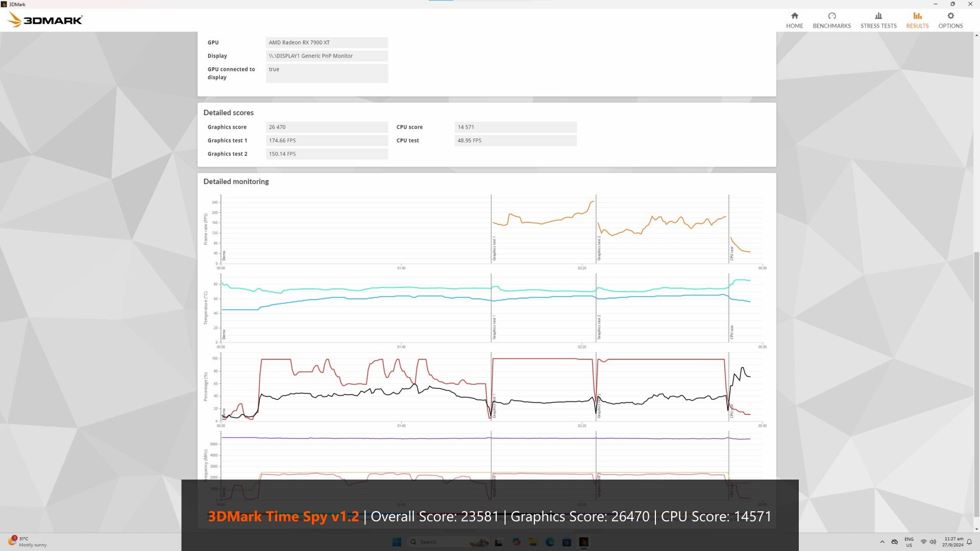980x551 pixels.
Task: Restore down the 3DMark window
Action: pos(952,4)
